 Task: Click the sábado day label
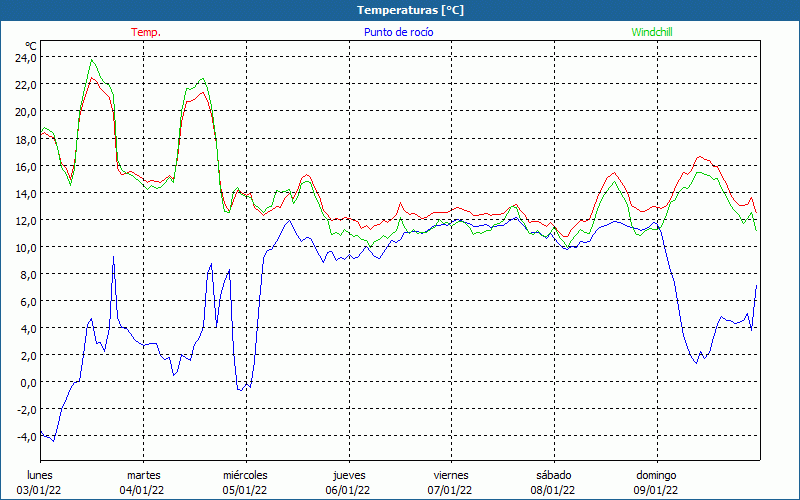(x=554, y=475)
